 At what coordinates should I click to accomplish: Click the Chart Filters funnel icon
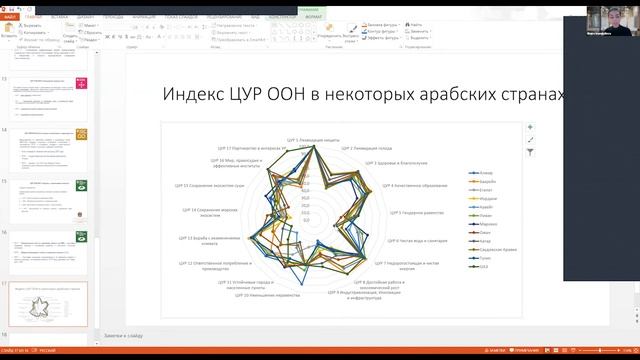pos(530,153)
